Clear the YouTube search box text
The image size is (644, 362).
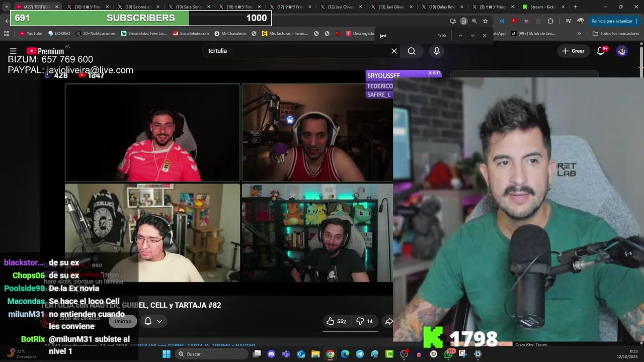click(394, 51)
